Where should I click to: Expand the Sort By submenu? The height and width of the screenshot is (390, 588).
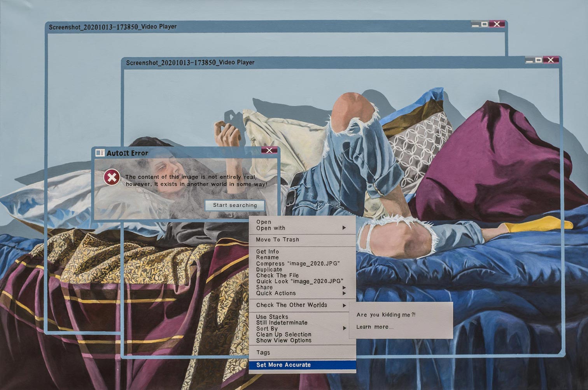click(x=302, y=329)
